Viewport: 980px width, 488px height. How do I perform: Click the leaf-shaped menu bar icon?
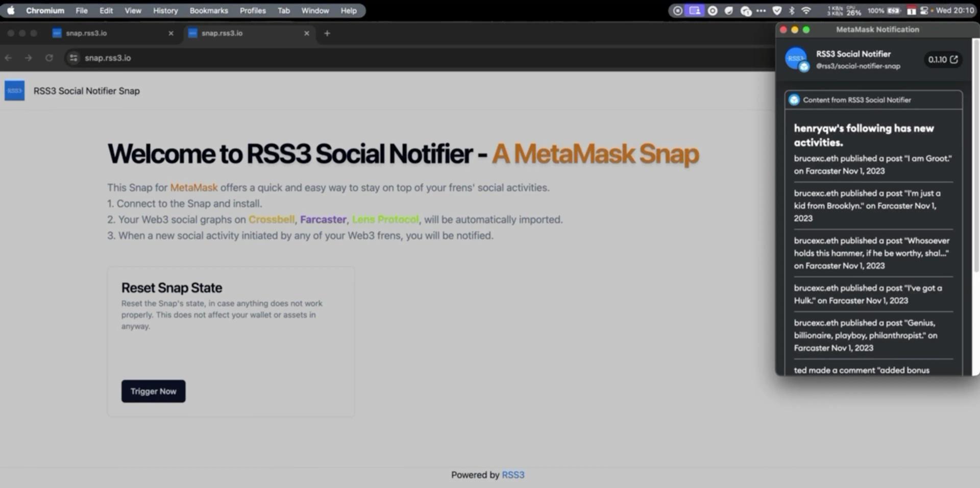pos(729,11)
